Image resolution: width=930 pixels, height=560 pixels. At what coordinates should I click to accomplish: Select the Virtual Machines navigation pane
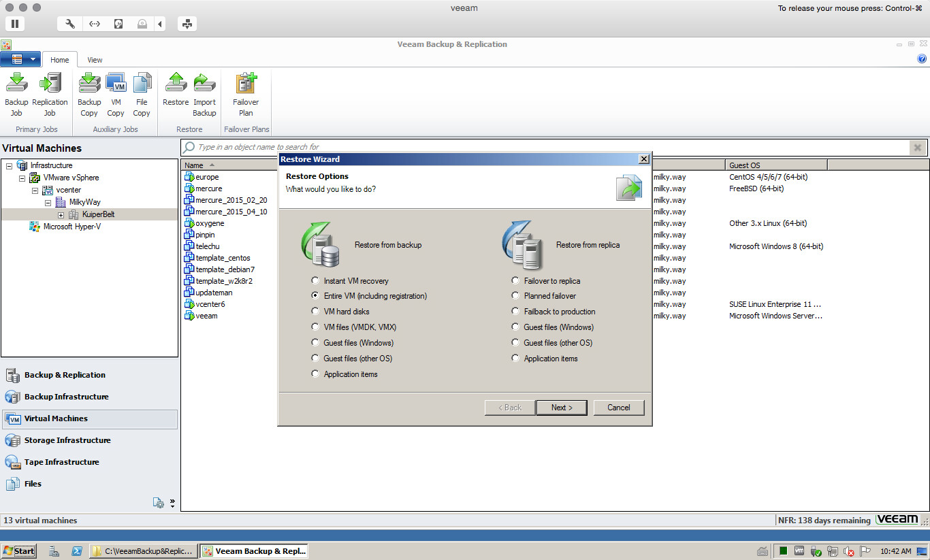coord(89,418)
